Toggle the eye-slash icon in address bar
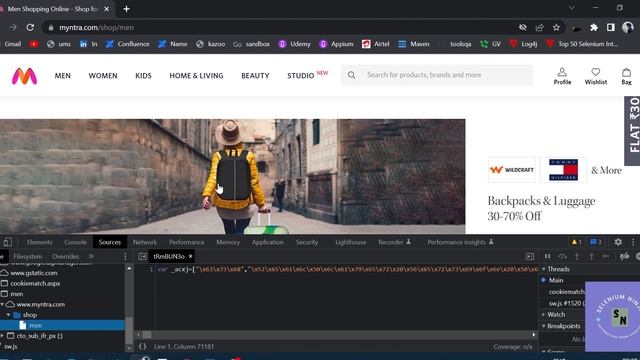The width and height of the screenshot is (640, 360). (522, 27)
